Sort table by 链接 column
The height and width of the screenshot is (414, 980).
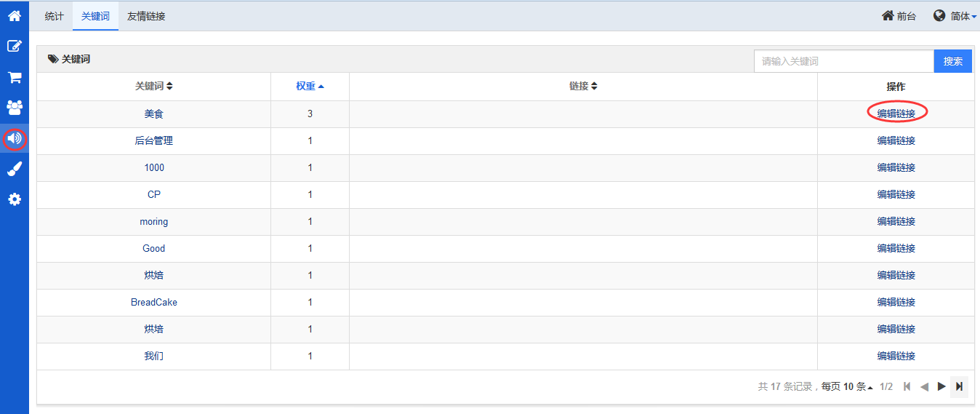(583, 86)
